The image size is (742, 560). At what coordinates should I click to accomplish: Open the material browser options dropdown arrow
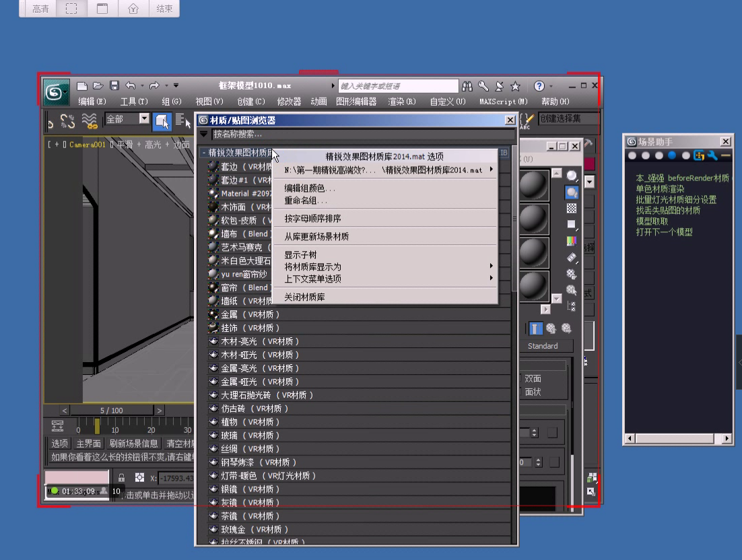(x=204, y=135)
